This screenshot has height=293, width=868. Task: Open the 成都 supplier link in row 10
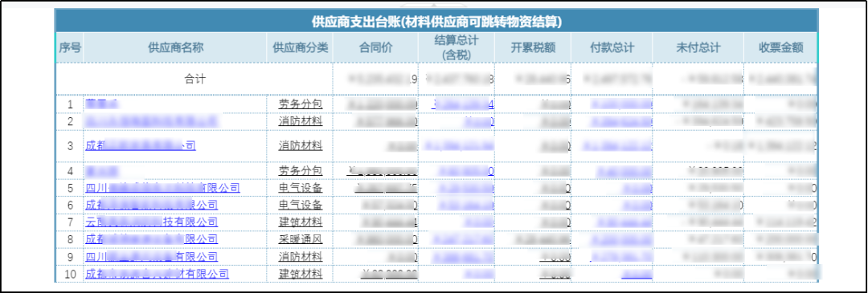point(157,274)
